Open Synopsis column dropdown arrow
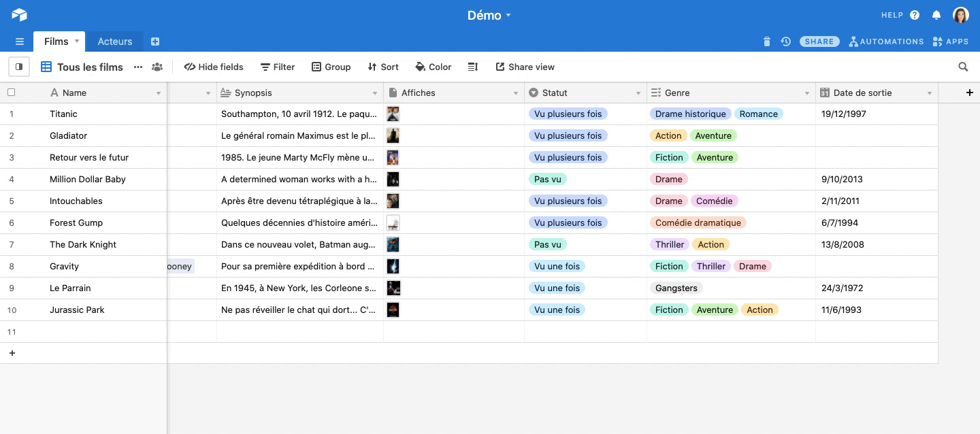The height and width of the screenshot is (434, 980). pos(375,93)
